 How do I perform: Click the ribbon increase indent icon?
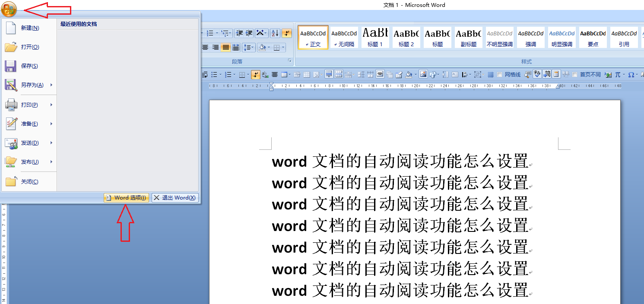point(249,33)
